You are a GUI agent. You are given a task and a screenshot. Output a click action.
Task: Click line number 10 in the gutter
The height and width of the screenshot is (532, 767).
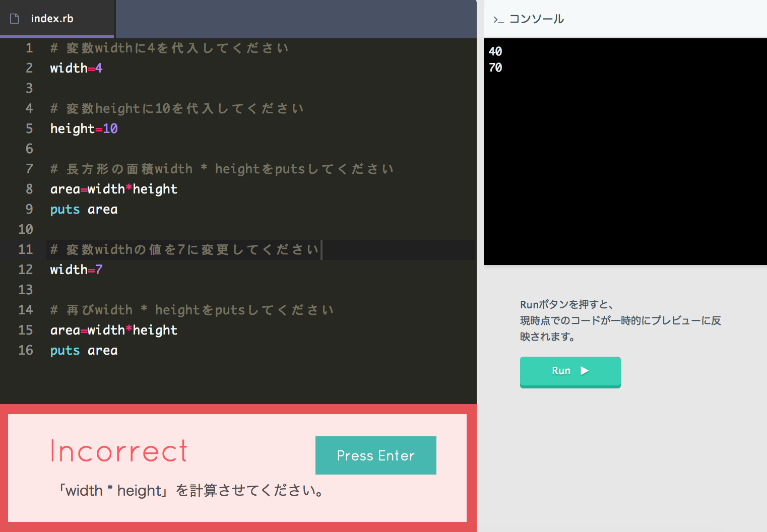[26, 229]
